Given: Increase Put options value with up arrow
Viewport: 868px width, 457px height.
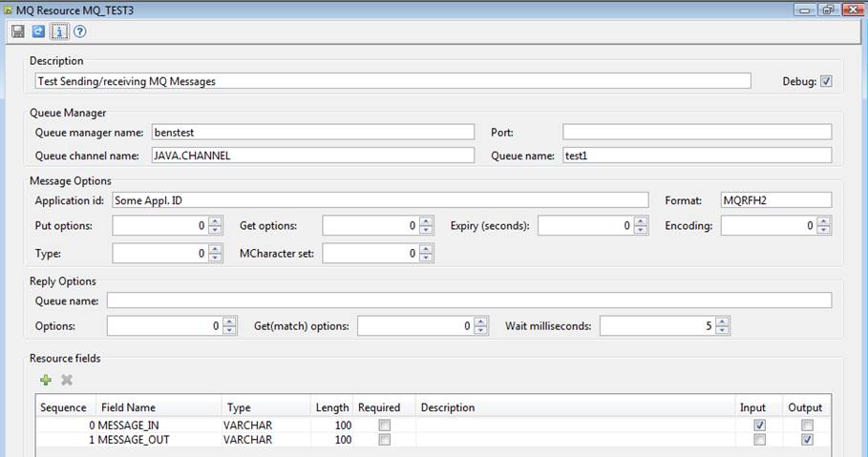Looking at the screenshot, I should click(215, 221).
